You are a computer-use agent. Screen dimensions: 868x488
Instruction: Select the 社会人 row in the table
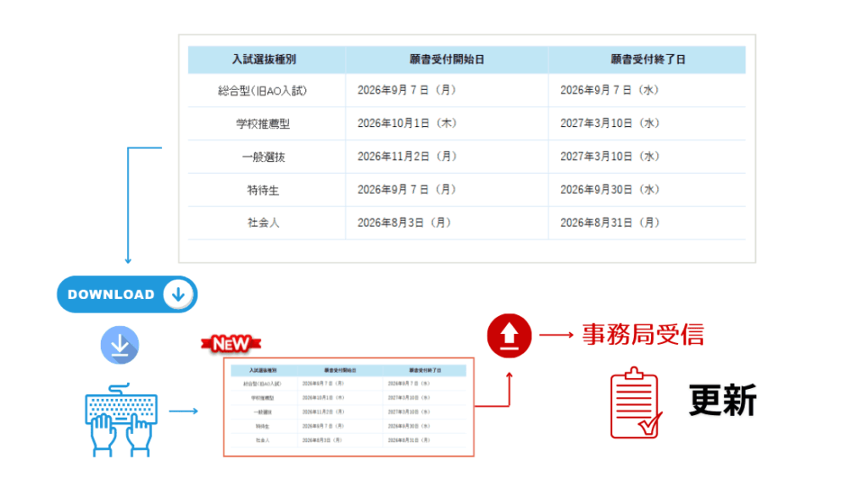(x=265, y=222)
